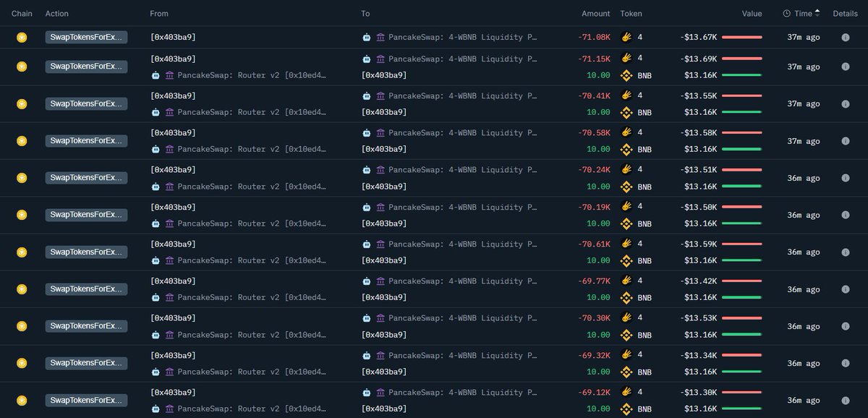Open PancakeSwap 4-WBNB Liquidity pool in -71.15K row

click(x=462, y=59)
